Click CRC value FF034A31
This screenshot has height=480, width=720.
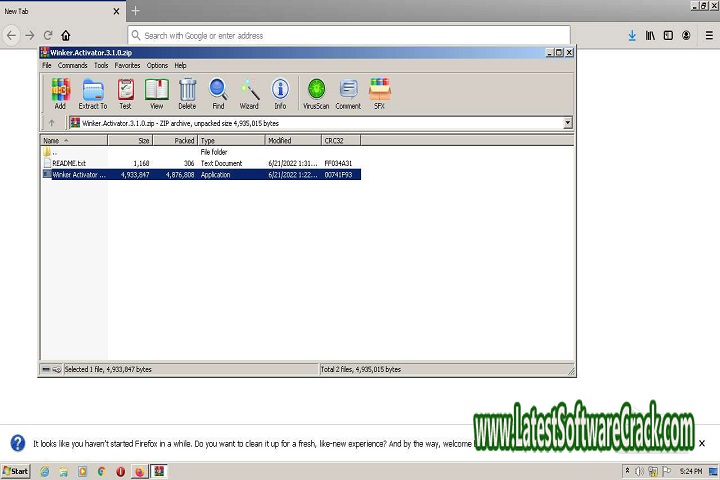click(x=338, y=164)
